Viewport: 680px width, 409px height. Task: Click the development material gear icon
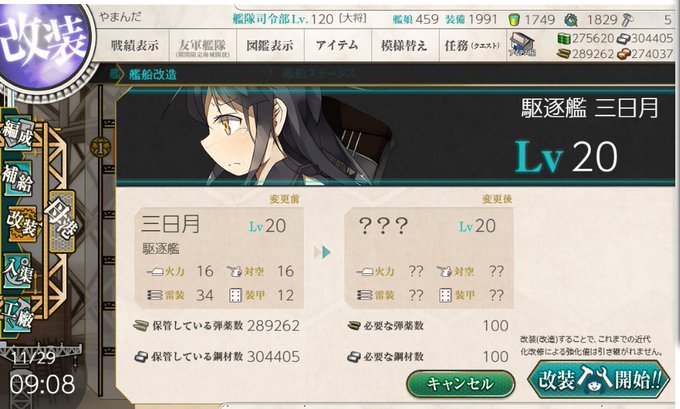(571, 19)
